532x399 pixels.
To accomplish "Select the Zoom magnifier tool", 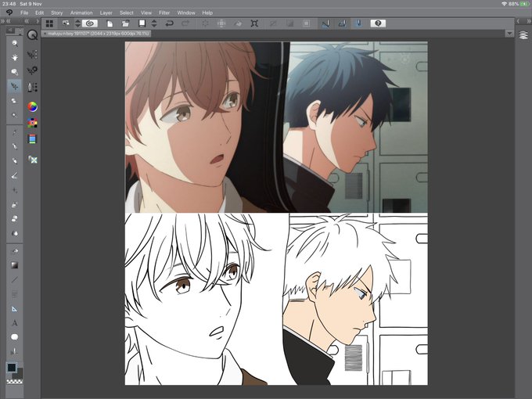I will (15, 44).
